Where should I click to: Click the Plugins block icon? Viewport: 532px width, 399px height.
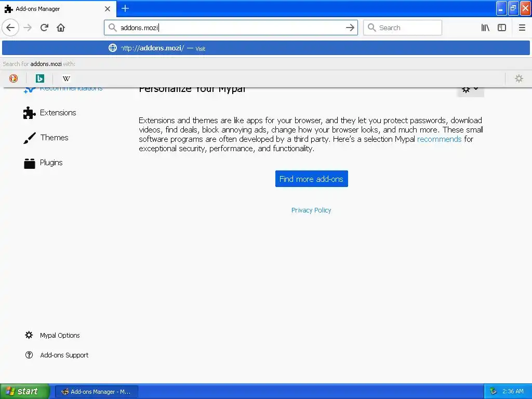click(30, 163)
